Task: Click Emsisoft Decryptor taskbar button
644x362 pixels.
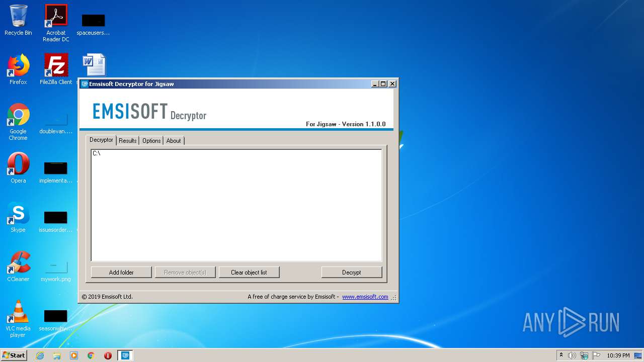Action: [125, 355]
